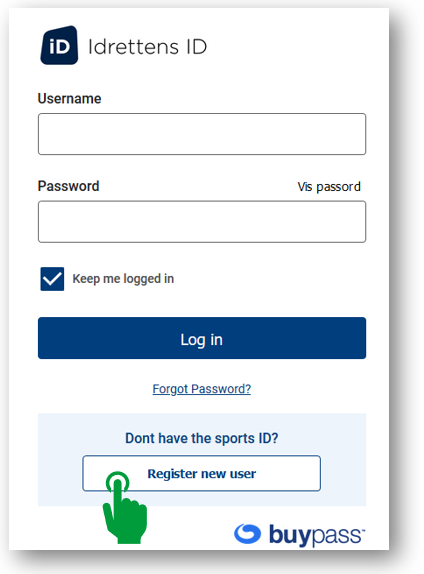Viewport: 424px width, 574px height.
Task: Click the Idrettens ID title text
Action: click(148, 47)
